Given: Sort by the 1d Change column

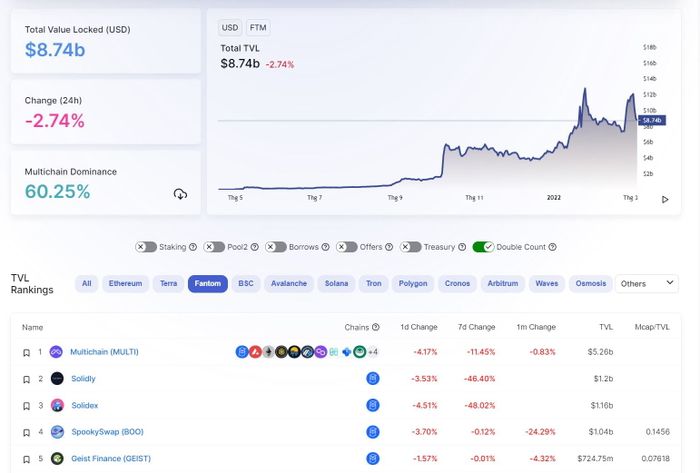Looking at the screenshot, I should pyautogui.click(x=419, y=327).
